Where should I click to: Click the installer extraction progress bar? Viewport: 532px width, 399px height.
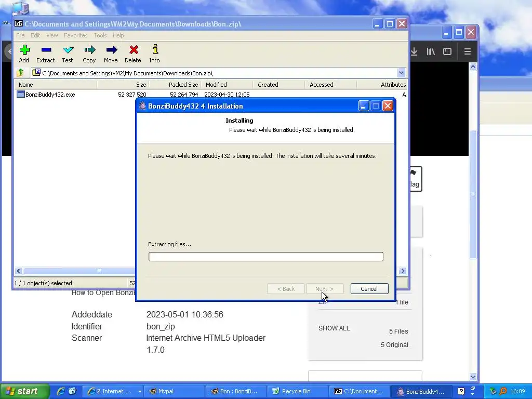[x=265, y=257]
